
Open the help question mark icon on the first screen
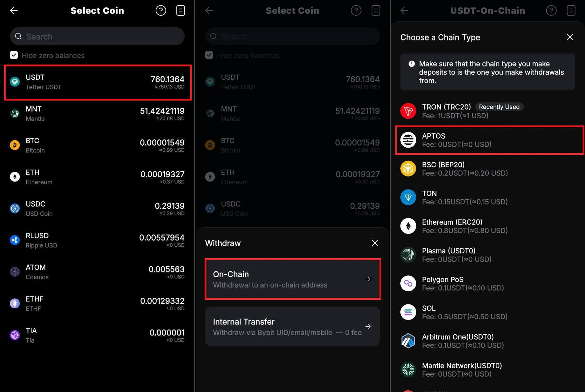point(161,11)
